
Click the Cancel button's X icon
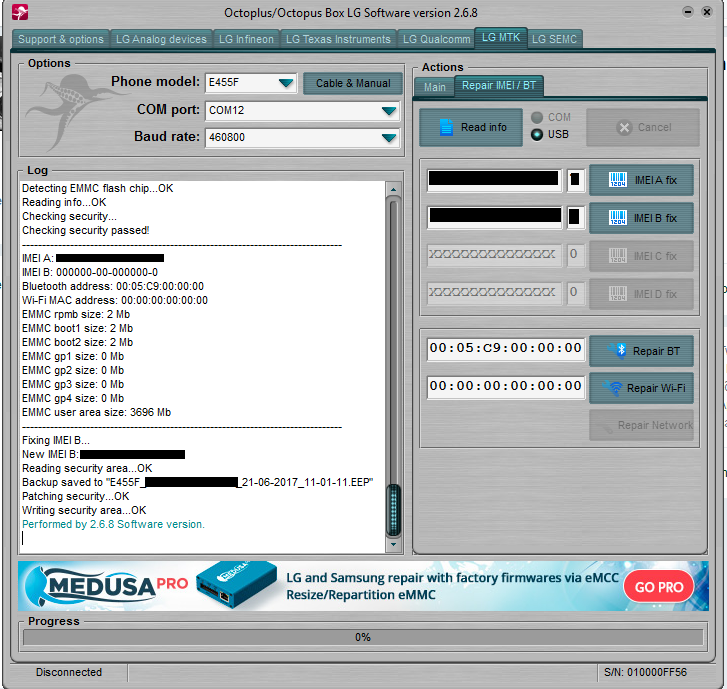pos(625,128)
